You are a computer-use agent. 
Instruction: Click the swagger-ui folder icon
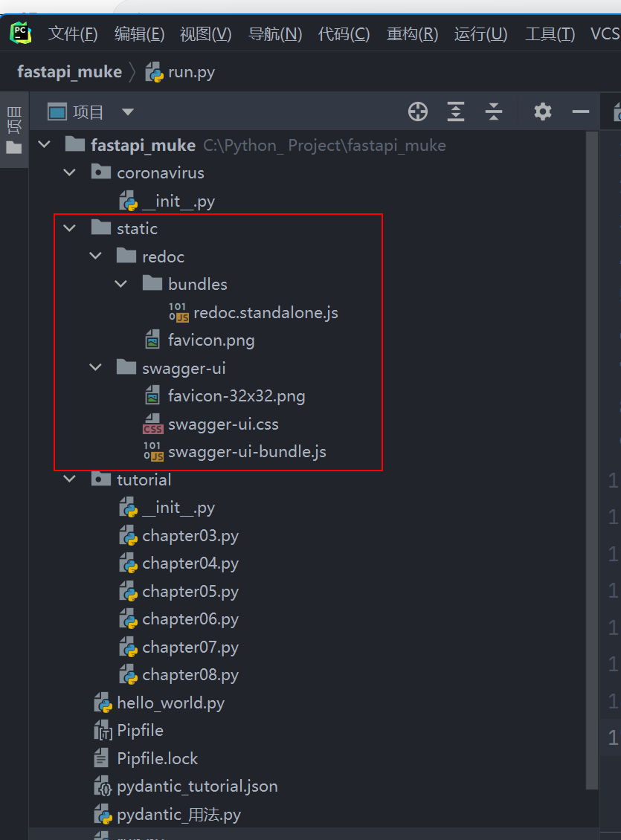126,367
